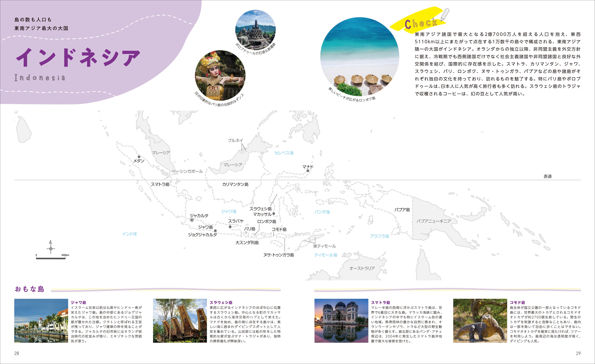Click the Surabaya city dot

coord(230,227)
